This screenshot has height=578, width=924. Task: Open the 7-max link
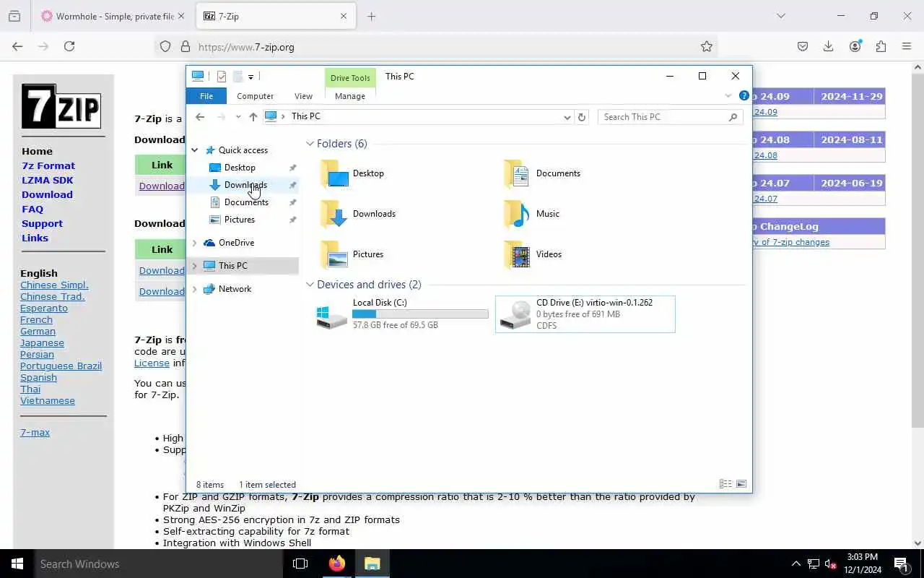coord(35,432)
